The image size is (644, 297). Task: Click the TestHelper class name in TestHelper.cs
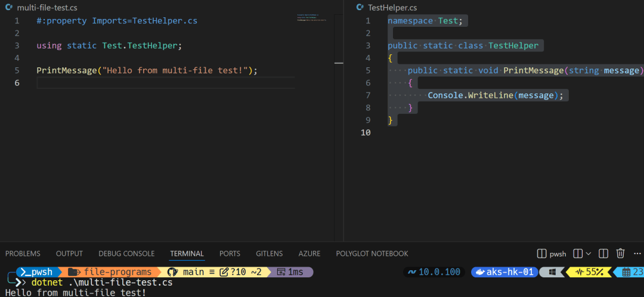[x=513, y=45]
